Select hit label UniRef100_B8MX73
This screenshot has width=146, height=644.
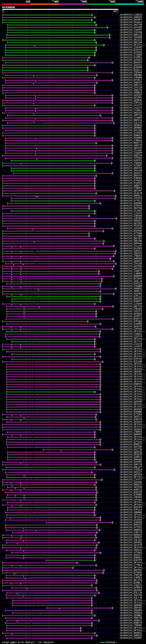[x=131, y=143]
